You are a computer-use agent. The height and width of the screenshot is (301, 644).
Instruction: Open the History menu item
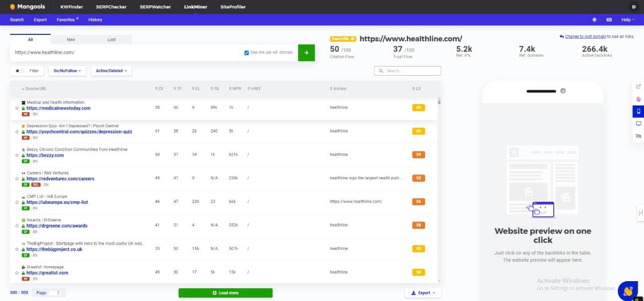point(95,20)
